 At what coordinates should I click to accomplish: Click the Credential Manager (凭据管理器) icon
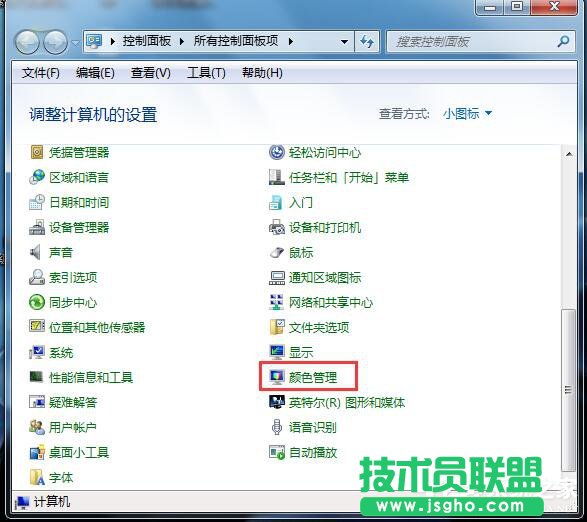pos(37,152)
